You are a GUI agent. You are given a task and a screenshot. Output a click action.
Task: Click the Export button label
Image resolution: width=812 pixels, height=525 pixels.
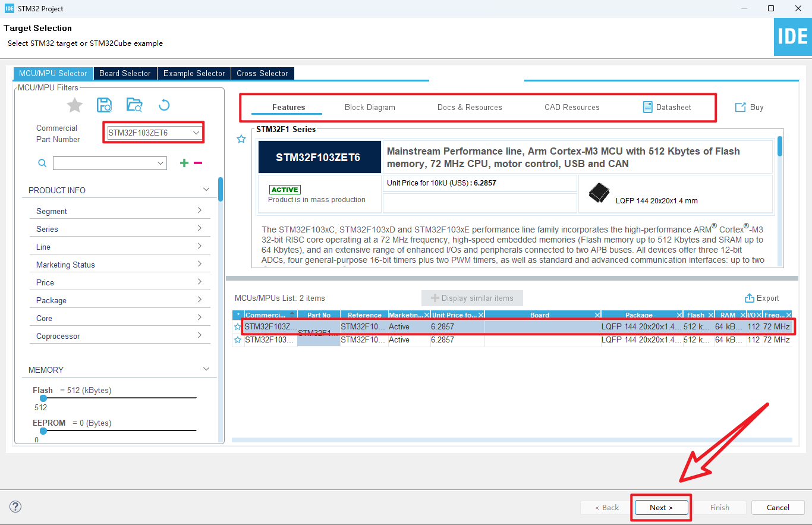(x=767, y=298)
